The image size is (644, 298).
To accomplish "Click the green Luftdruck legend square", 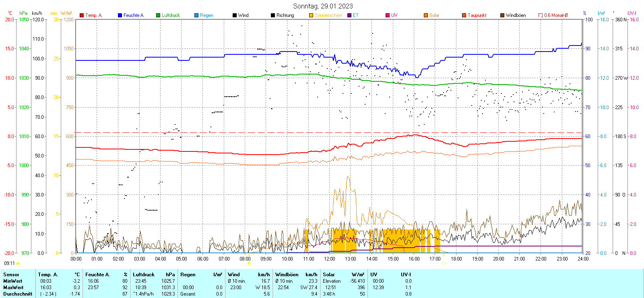I will 158,15.
